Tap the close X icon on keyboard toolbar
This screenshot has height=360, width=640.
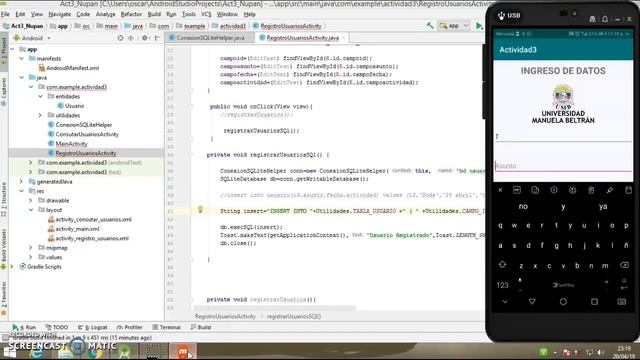point(500,190)
